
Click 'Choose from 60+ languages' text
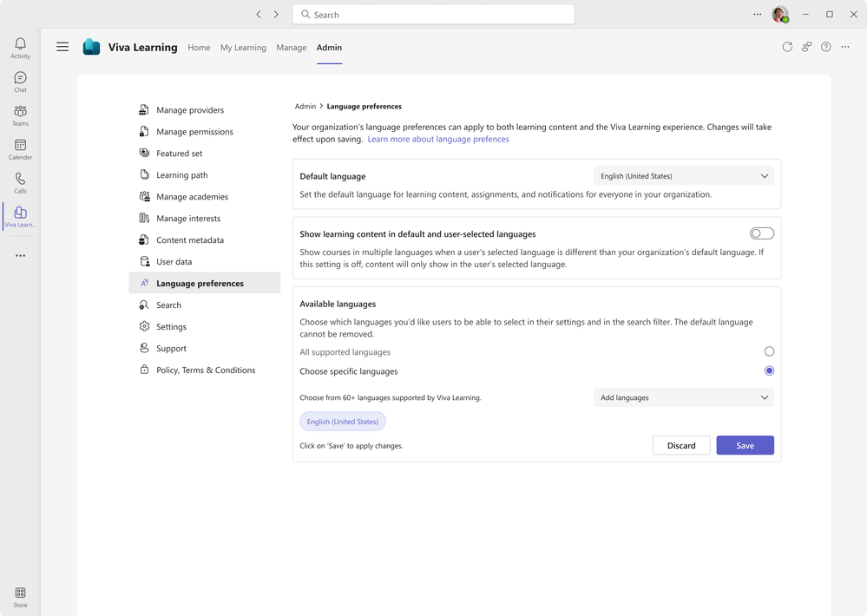tap(390, 397)
